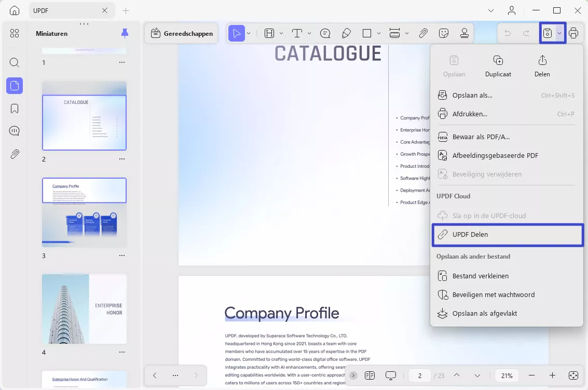Select the measurement ruler tool
The height and width of the screenshot is (390, 588).
[394, 33]
